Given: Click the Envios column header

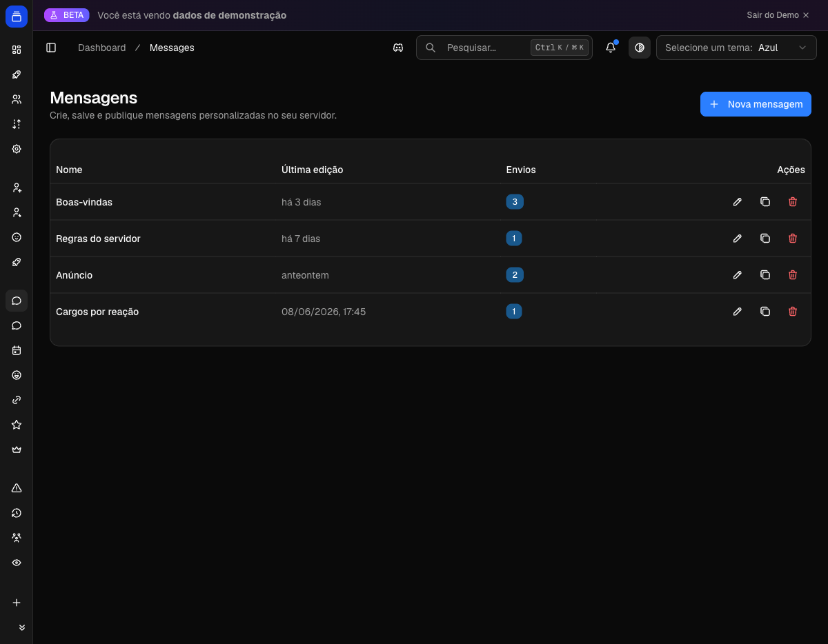Looking at the screenshot, I should point(521,170).
